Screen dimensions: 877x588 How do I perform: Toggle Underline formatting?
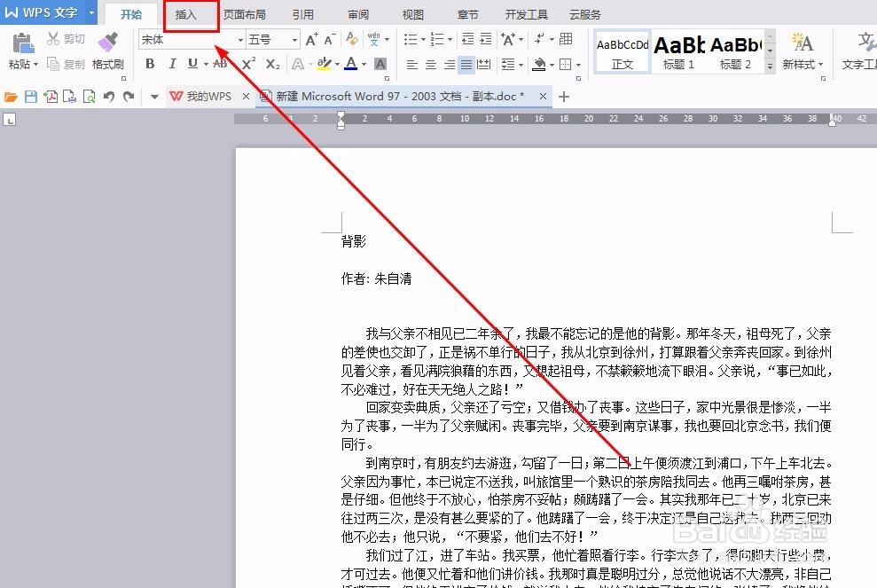(193, 64)
